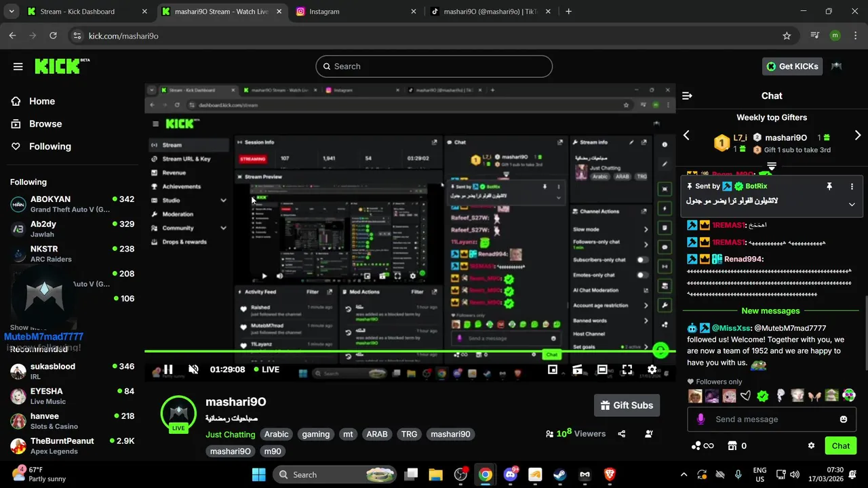
Task: Unpin the BotRix pinned message
Action: [x=829, y=186]
